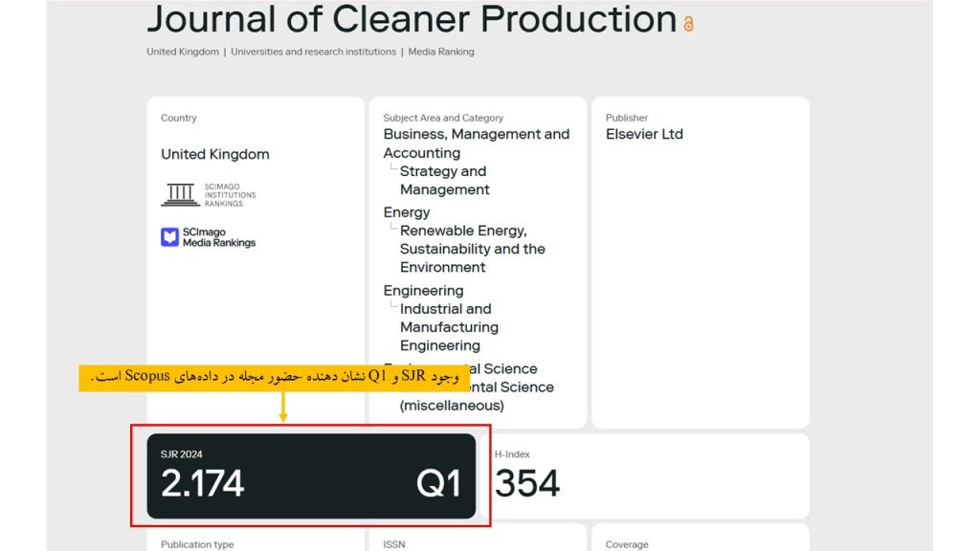Screen dimensions: 980x551
Task: Click the ISSN label
Action: coord(393,544)
